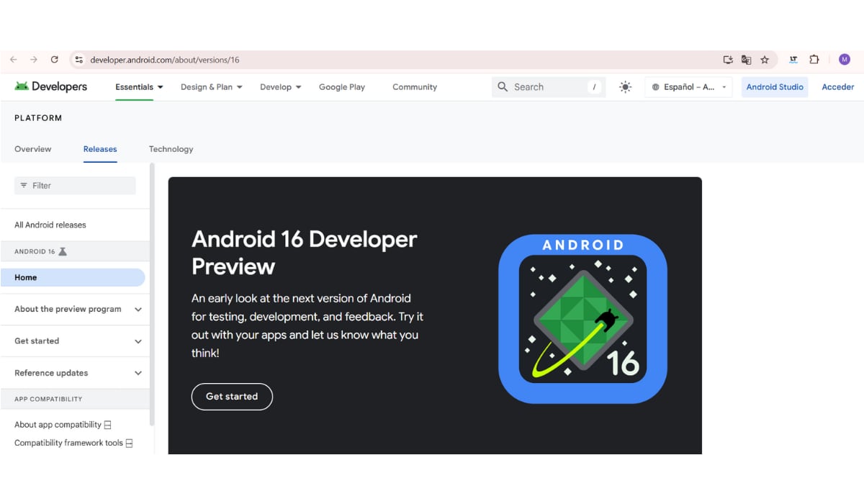Click the LT extension icon
The height and width of the screenshot is (504, 864).
[793, 60]
